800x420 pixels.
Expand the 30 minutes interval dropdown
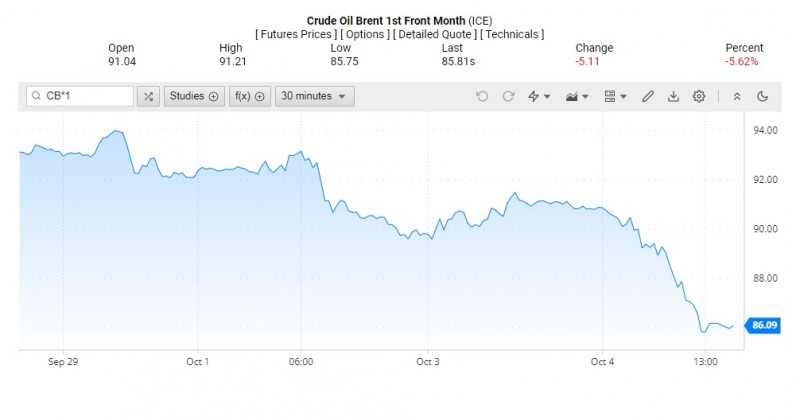[314, 96]
